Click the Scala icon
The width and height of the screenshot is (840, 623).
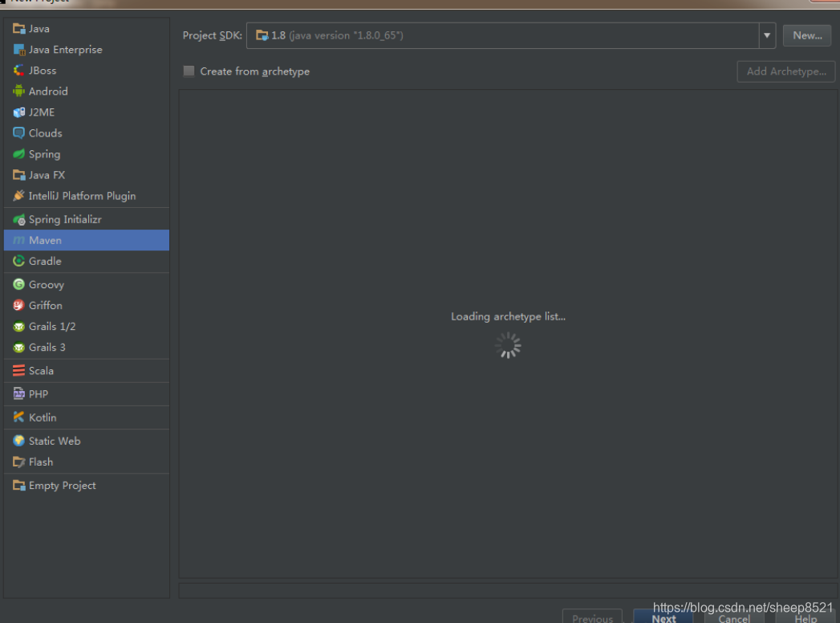[x=18, y=370]
